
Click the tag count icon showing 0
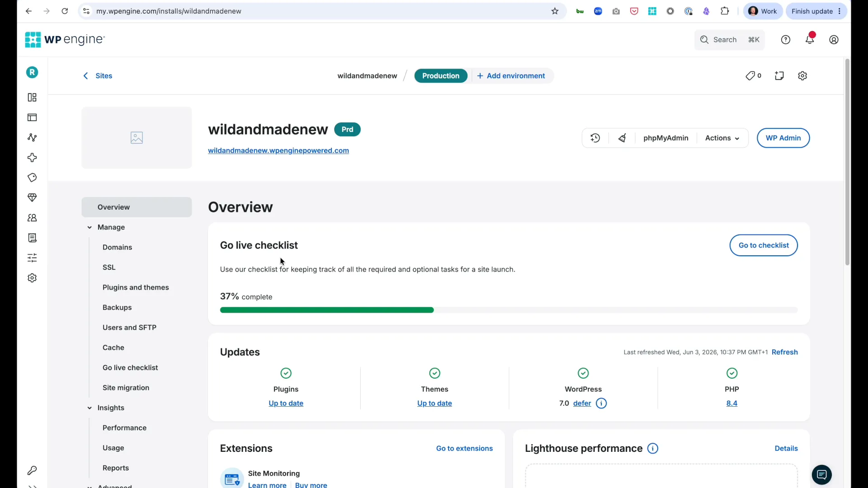pos(753,76)
